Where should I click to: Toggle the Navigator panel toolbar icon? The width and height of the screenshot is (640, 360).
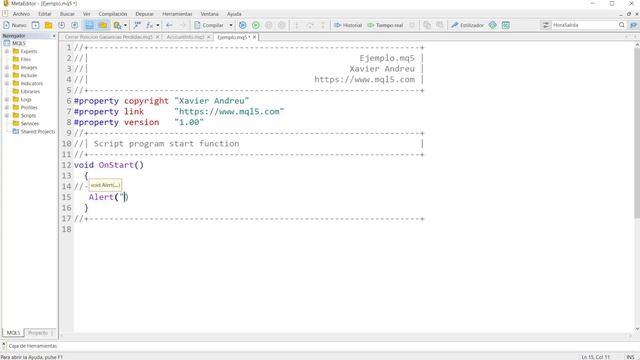click(x=89, y=25)
